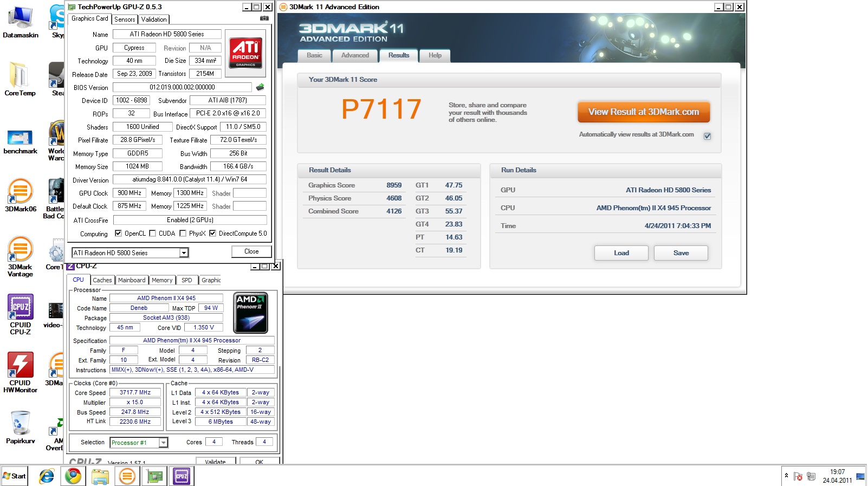Image resolution: width=868 pixels, height=486 pixels.
Task: Click the network icon in system tray
Action: (811, 476)
